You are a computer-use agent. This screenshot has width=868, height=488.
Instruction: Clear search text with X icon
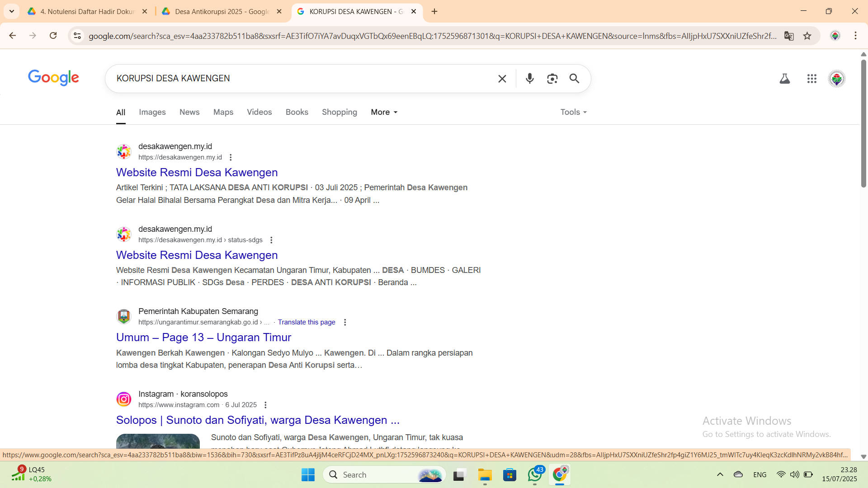[x=502, y=79]
